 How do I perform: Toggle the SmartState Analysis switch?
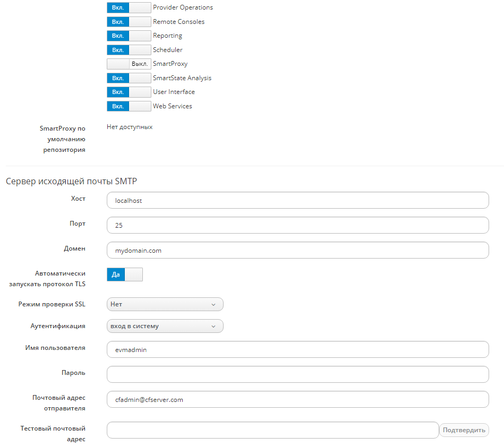129,78
